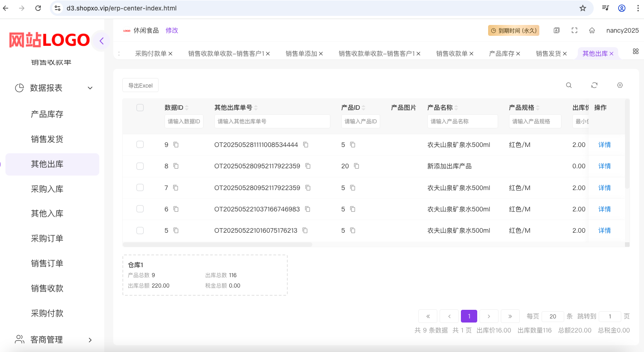Screen dimensions: 644x352
Task: Sort table by 数据ID column
Action: [x=187, y=108]
